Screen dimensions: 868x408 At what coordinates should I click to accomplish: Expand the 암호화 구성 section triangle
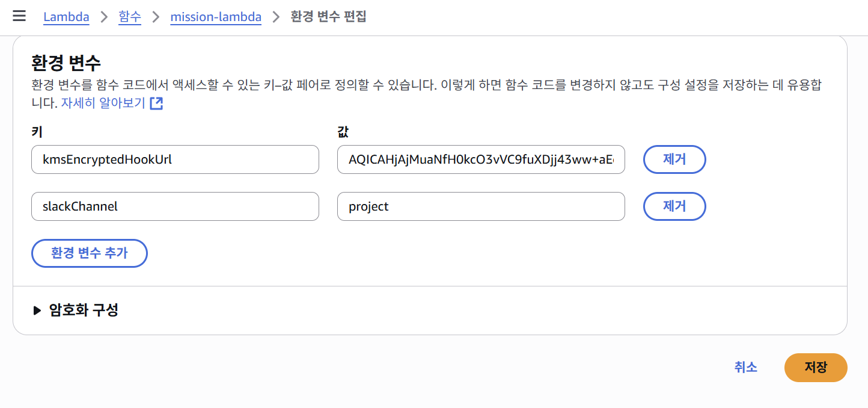coord(37,311)
